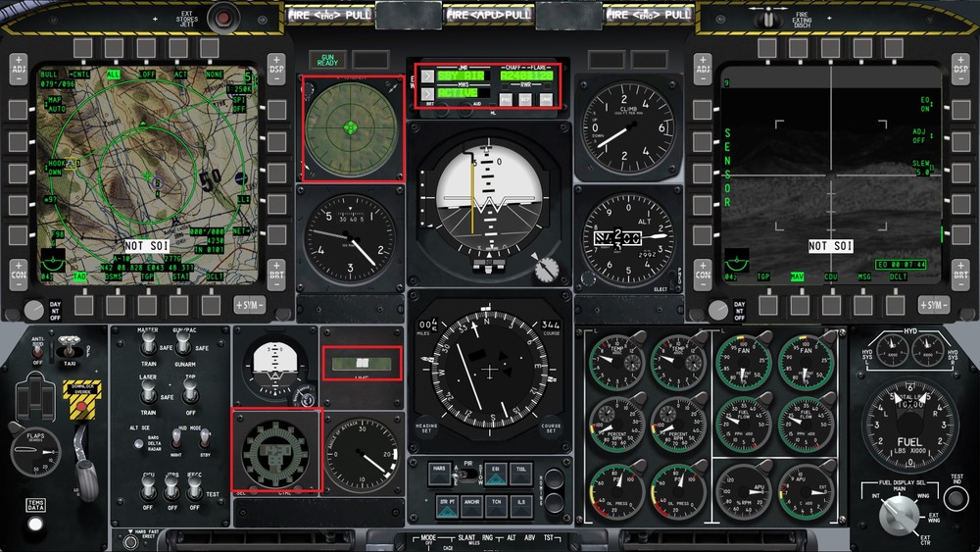
Task: Select the EGI navigation mode button
Action: pos(496,474)
